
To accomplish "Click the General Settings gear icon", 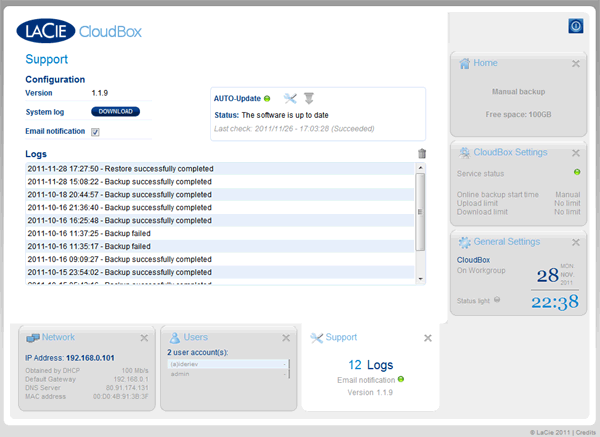I will tap(465, 242).
